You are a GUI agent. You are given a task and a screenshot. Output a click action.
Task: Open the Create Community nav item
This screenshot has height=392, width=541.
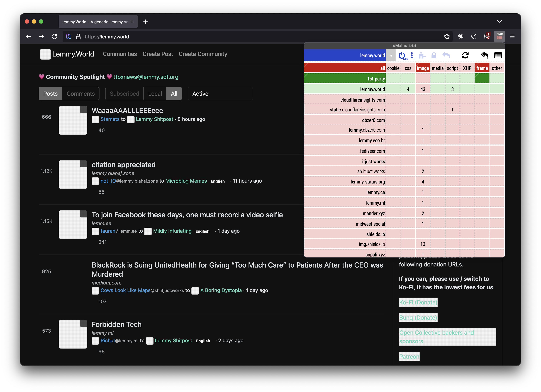coord(203,54)
